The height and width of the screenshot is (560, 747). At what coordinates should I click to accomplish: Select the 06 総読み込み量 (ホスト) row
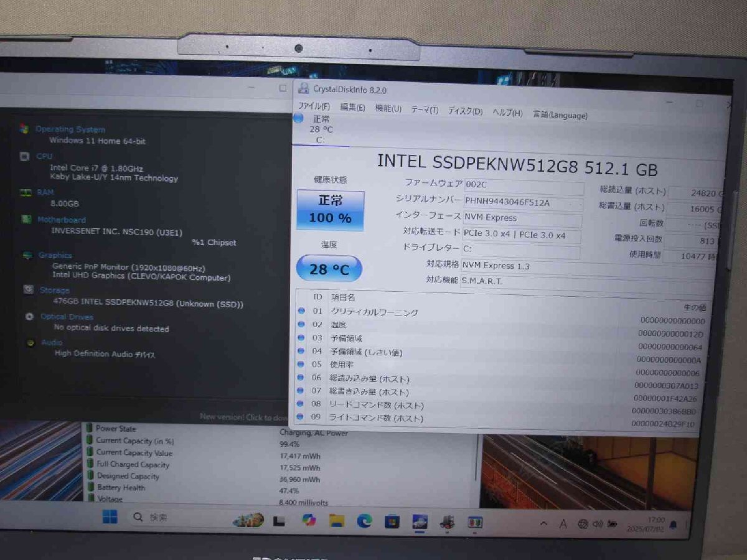coord(499,381)
